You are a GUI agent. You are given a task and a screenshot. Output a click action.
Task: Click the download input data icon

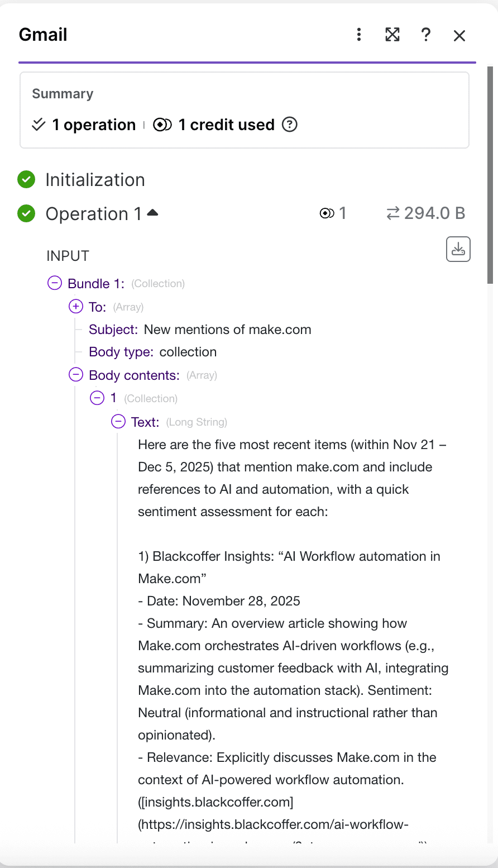(x=458, y=249)
